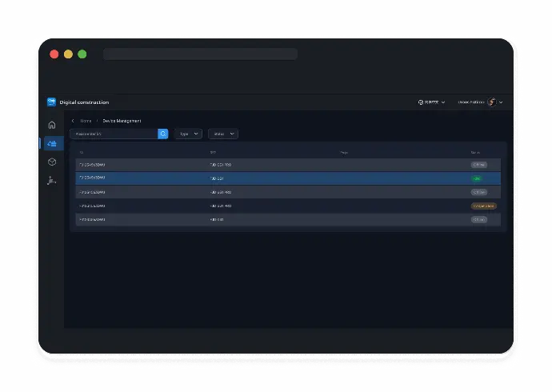Click the blue search magnifier button
Image resolution: width=552 pixels, height=392 pixels.
click(163, 134)
